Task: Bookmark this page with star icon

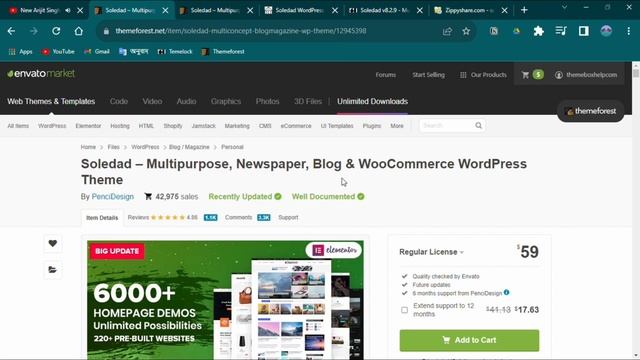Action: [466, 31]
